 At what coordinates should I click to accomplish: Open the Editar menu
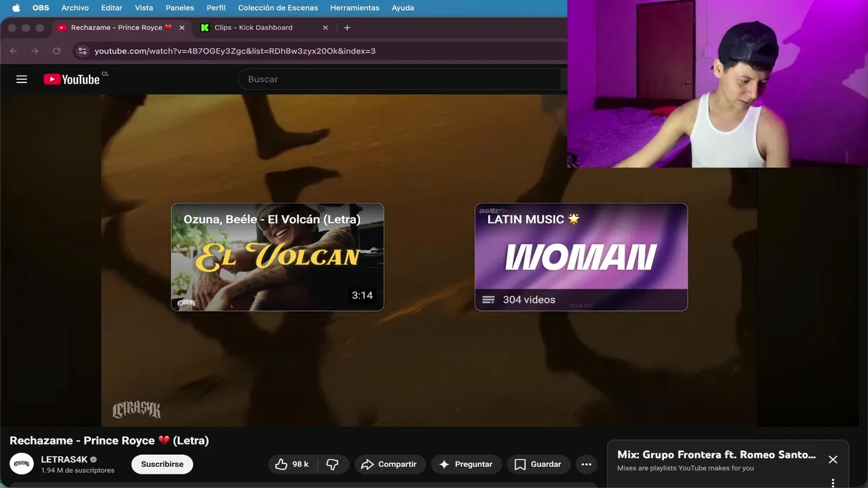click(112, 8)
